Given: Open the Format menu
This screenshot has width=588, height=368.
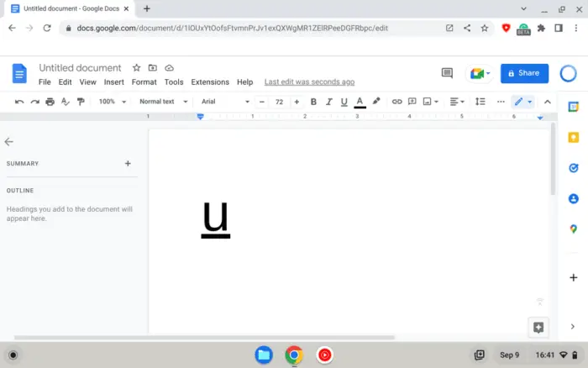Looking at the screenshot, I should pyautogui.click(x=144, y=82).
